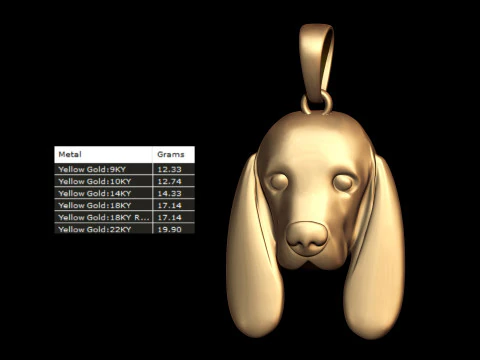Click the 17.14 value in 18KY R... row

(169, 217)
